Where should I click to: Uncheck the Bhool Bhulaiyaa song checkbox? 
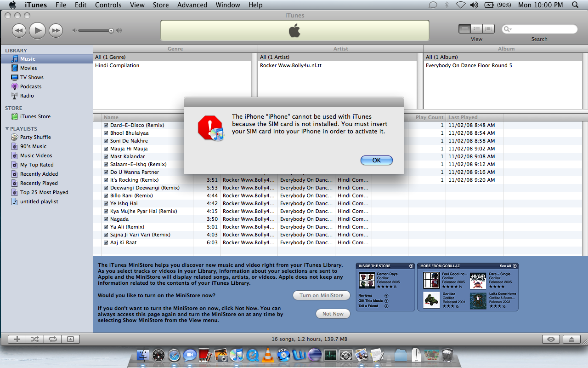(106, 133)
